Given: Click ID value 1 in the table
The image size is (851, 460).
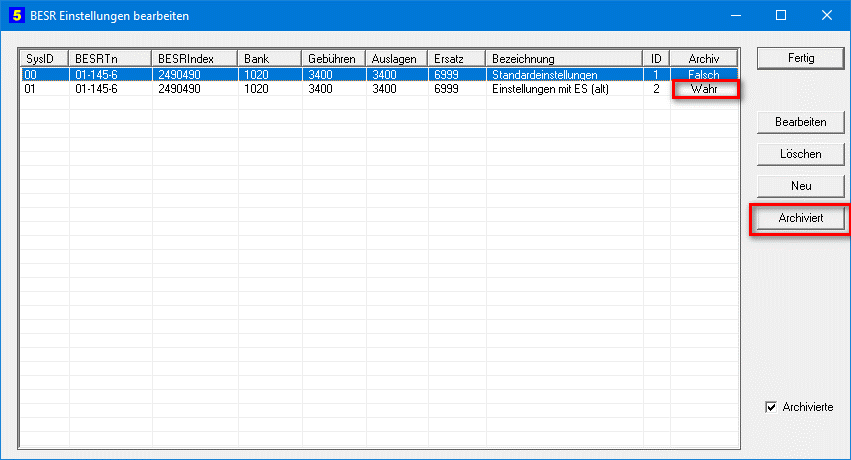Looking at the screenshot, I should [x=656, y=75].
